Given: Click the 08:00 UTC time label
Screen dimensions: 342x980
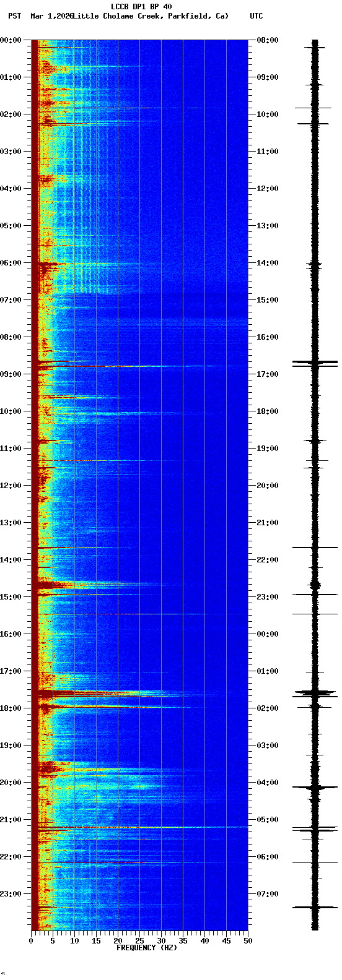Looking at the screenshot, I should (x=268, y=40).
